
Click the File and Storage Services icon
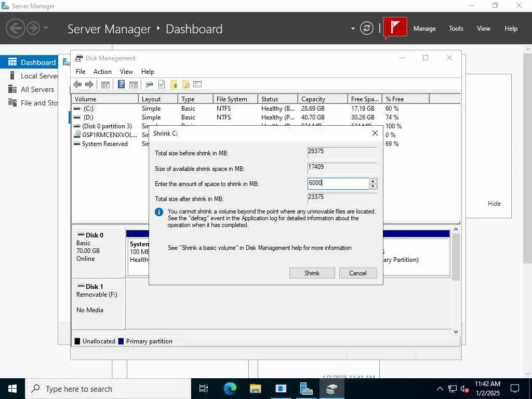click(x=12, y=102)
